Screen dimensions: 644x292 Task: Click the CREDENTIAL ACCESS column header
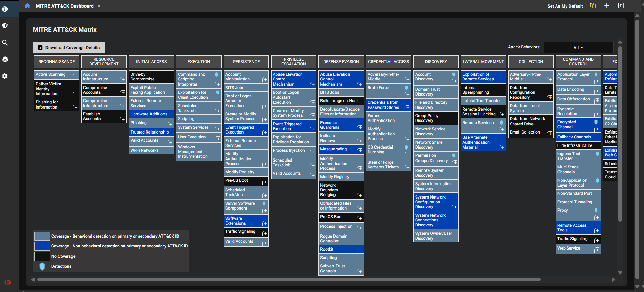tap(389, 62)
